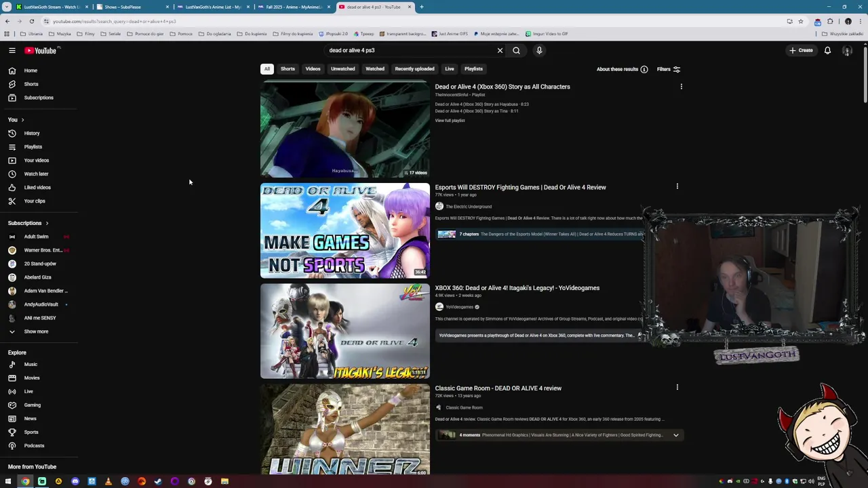Select the Recently uploaded filter chip

pos(414,68)
